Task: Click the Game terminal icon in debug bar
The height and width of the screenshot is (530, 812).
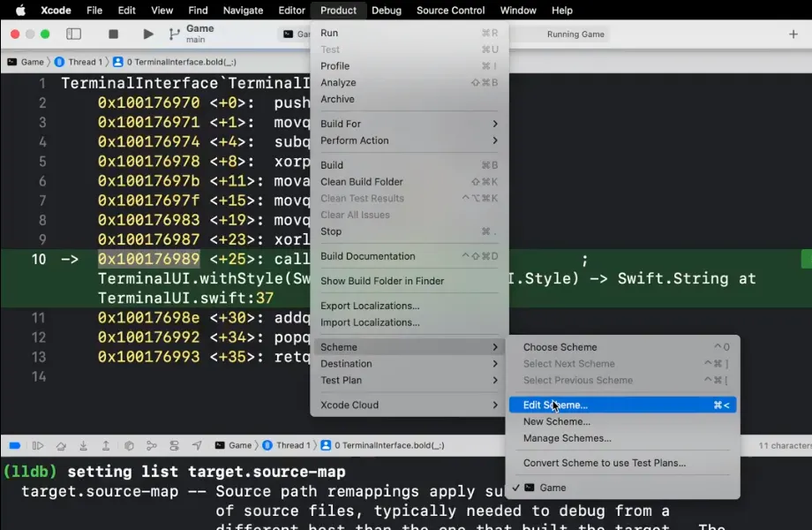Action: [220, 445]
